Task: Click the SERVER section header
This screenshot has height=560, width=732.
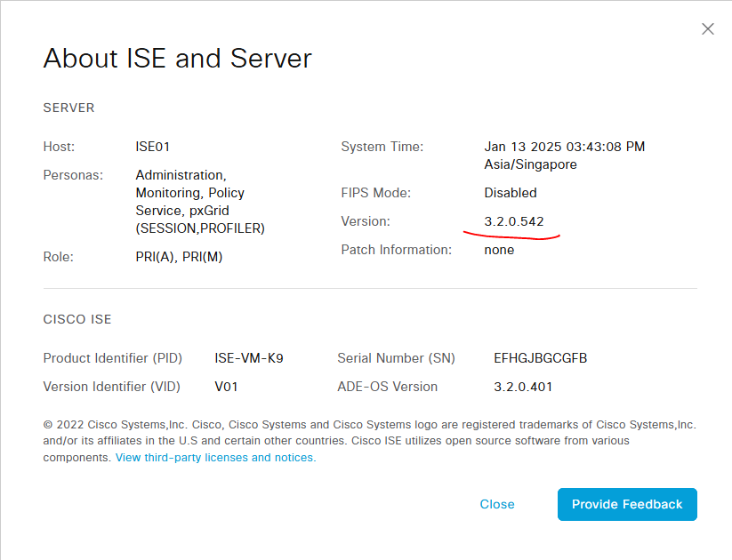Action: (68, 108)
